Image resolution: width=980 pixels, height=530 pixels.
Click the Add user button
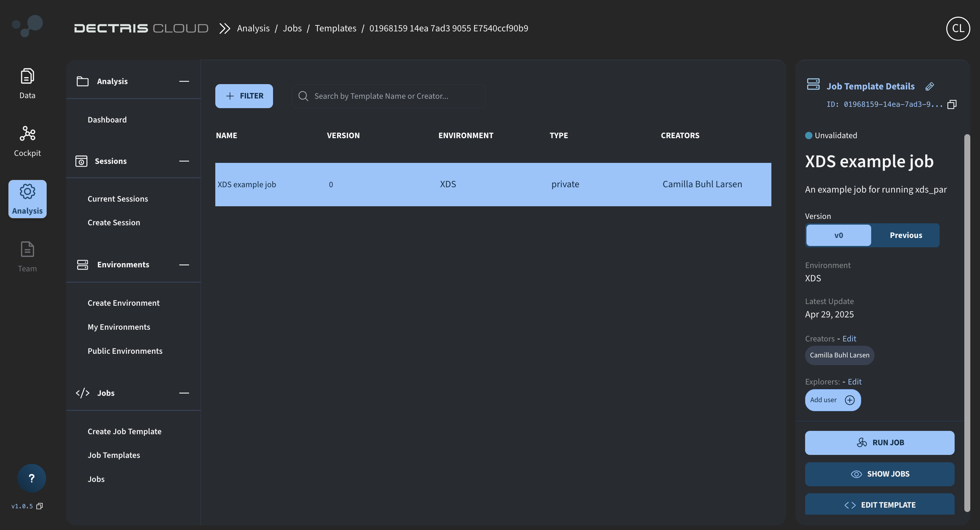(x=832, y=400)
